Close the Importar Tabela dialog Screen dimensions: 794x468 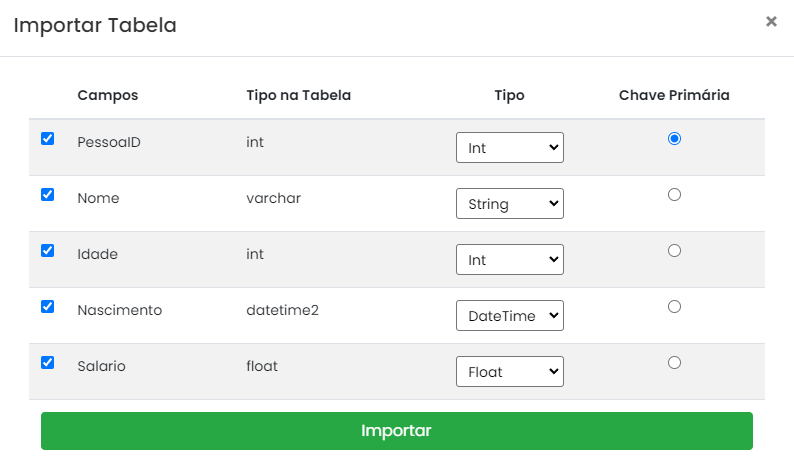(771, 21)
